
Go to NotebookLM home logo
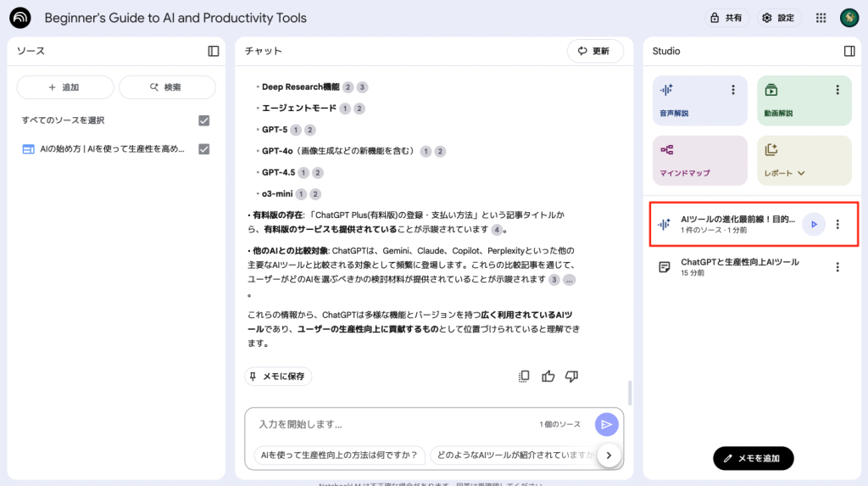point(20,18)
